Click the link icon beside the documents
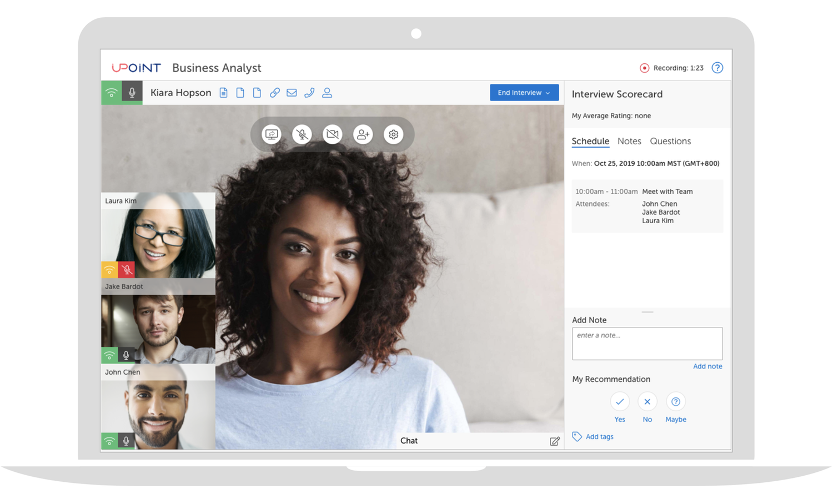The width and height of the screenshot is (833, 504). pyautogui.click(x=274, y=92)
